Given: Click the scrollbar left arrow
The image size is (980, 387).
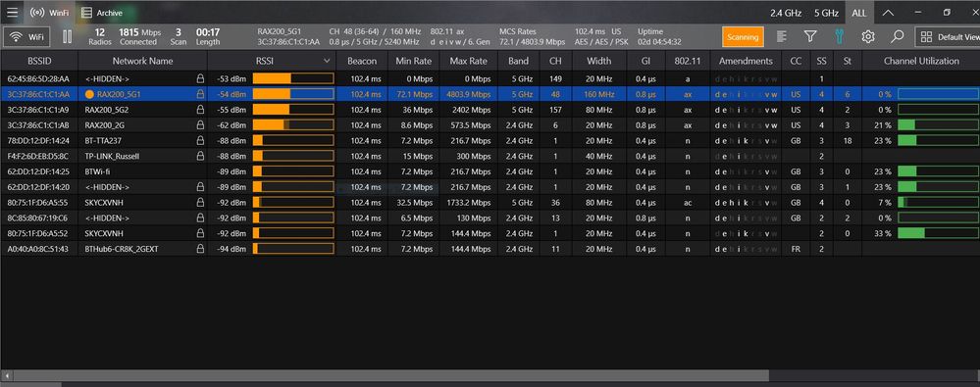Looking at the screenshot, I should pos(6,376).
